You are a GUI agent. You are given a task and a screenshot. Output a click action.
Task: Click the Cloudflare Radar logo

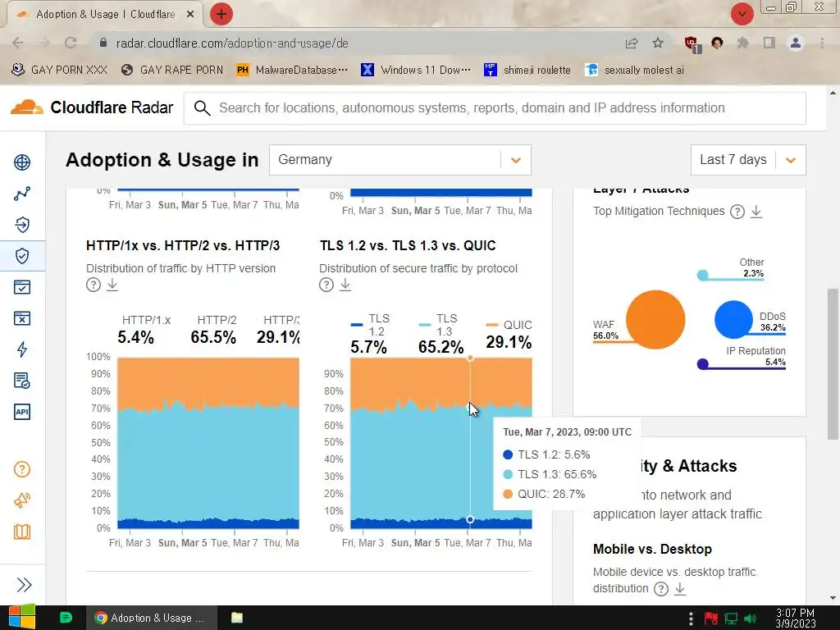point(92,107)
